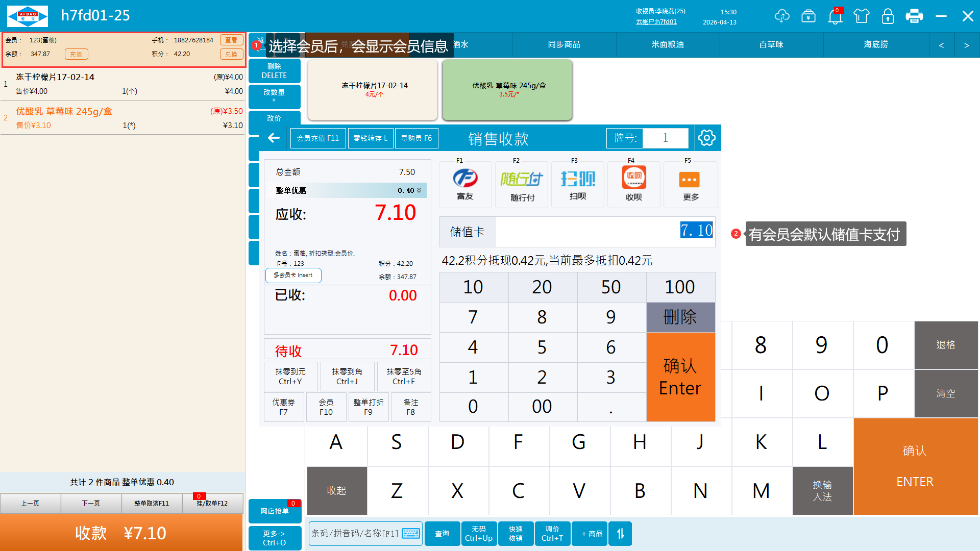
Task: Click the printer icon
Action: pos(914,16)
